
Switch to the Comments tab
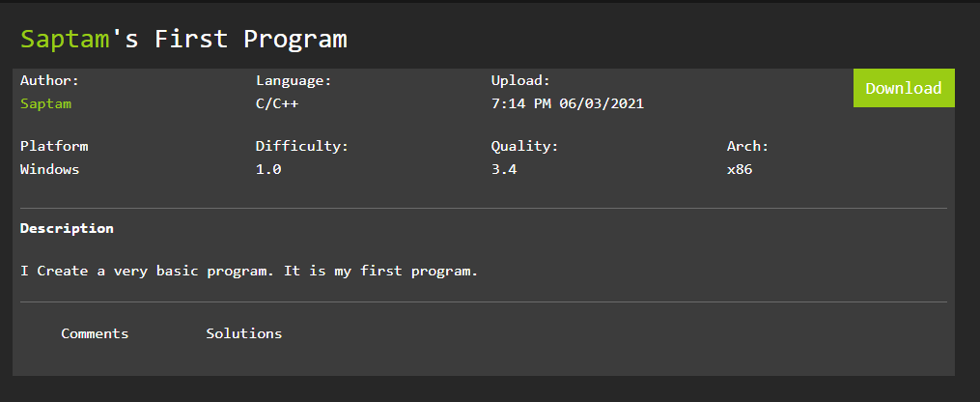click(x=95, y=333)
